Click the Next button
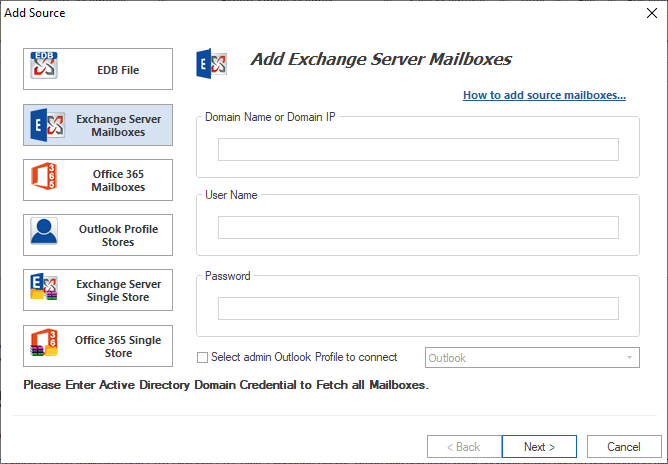 (x=539, y=447)
